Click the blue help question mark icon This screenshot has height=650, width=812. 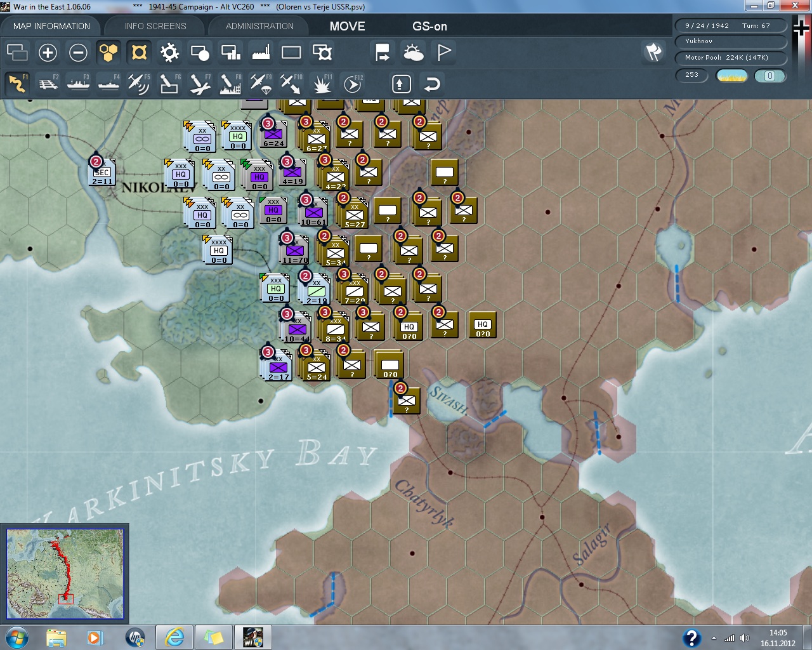pos(691,638)
